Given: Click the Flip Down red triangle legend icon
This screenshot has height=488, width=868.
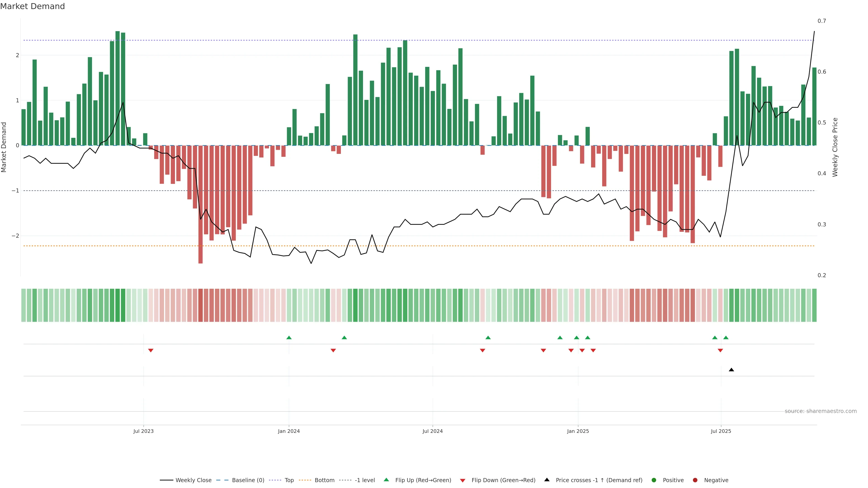Looking at the screenshot, I should 463,480.
